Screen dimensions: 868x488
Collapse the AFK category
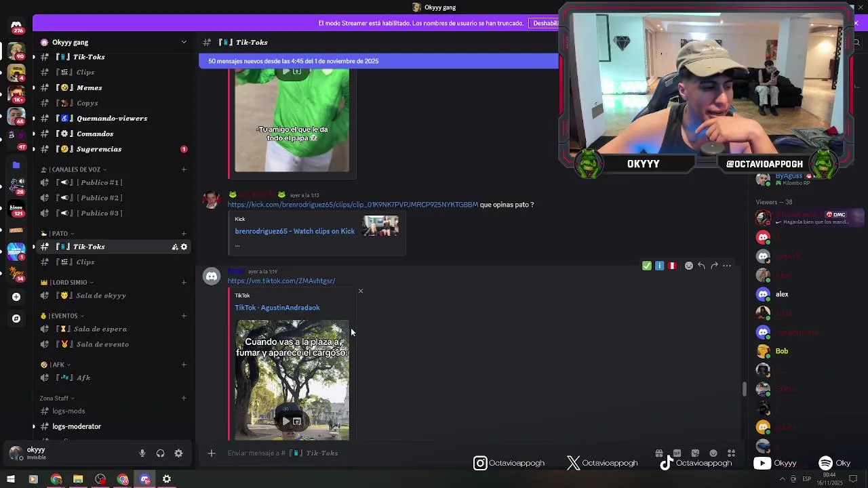tap(56, 365)
